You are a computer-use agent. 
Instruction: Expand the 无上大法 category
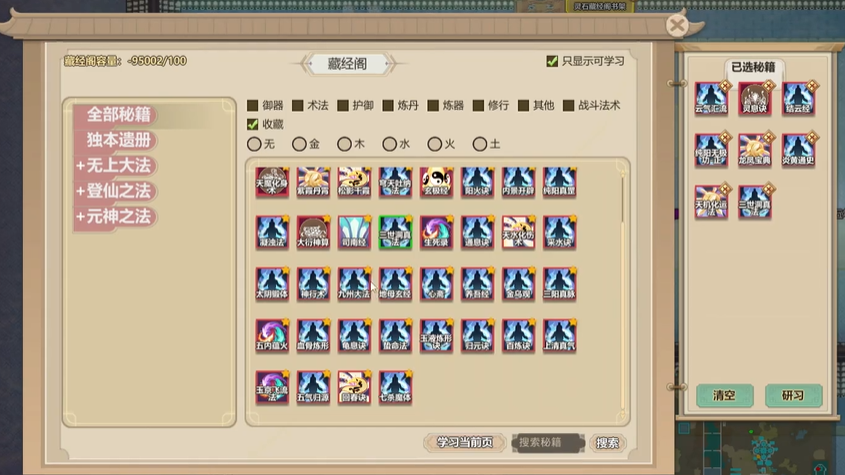(x=114, y=166)
